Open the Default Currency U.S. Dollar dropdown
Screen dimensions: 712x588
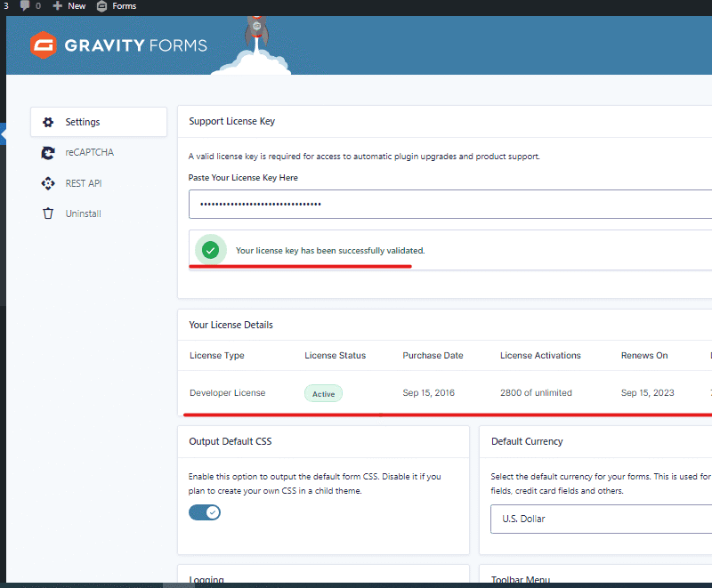[602, 519]
